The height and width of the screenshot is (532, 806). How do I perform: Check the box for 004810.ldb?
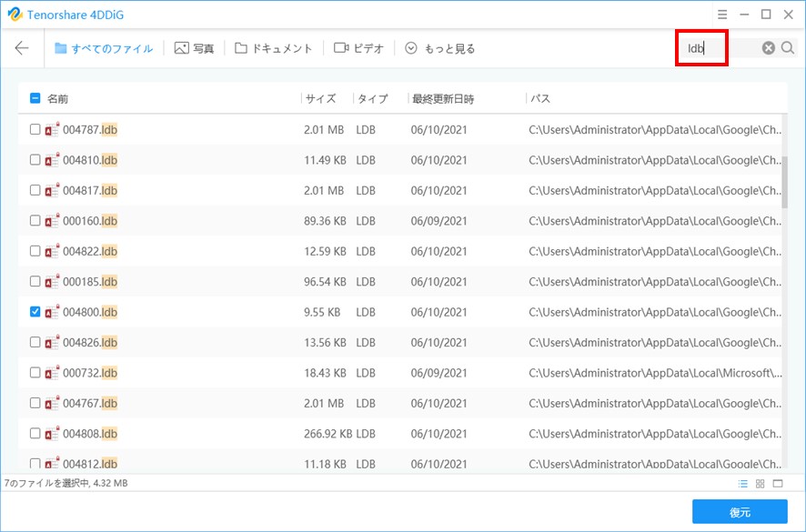[x=35, y=159]
